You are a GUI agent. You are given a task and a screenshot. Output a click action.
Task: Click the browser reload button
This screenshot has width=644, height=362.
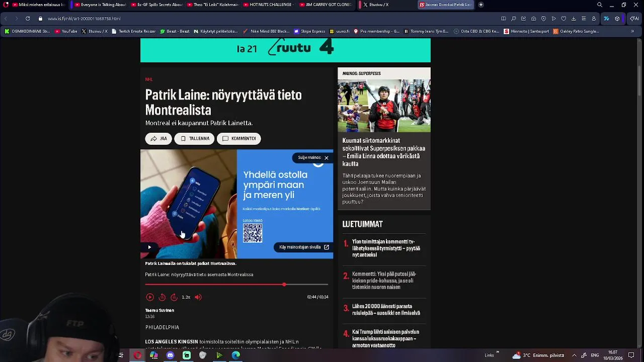[x=28, y=19]
